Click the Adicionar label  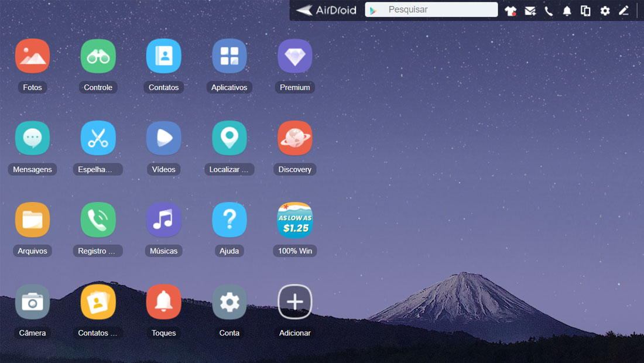click(x=295, y=333)
